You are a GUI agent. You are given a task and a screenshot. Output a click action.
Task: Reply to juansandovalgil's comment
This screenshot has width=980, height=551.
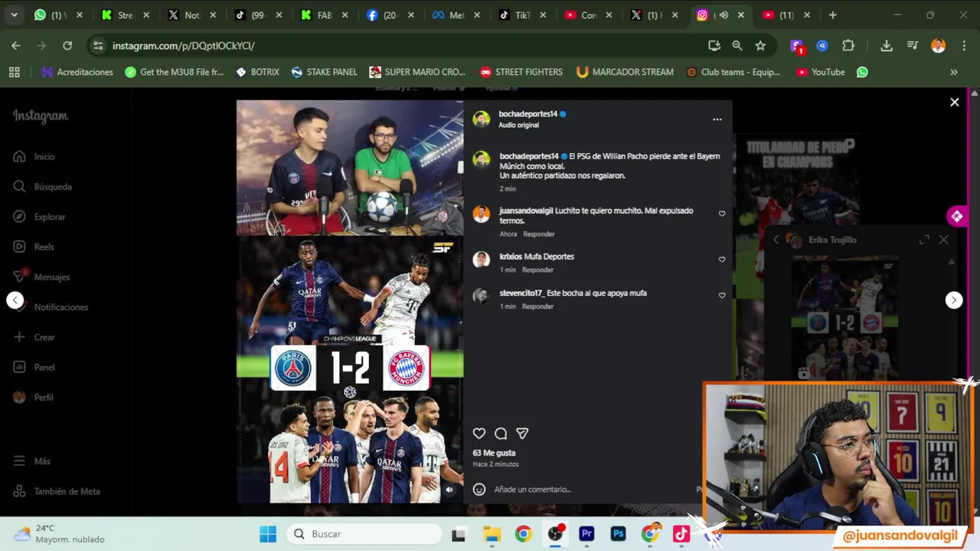pos(539,234)
